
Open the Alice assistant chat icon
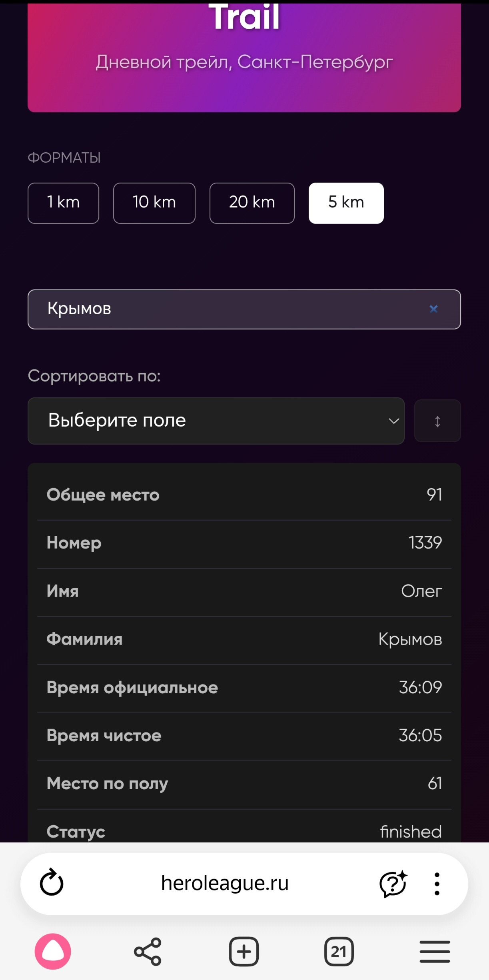393,883
